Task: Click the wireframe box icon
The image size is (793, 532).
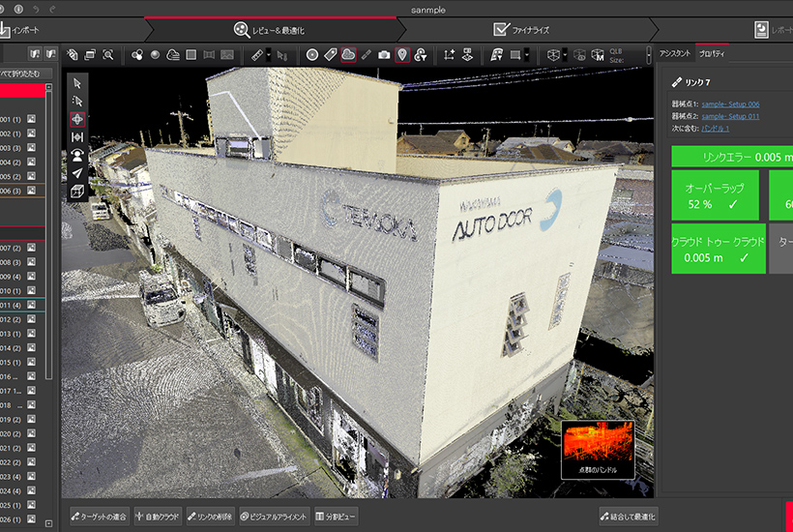Action: pyautogui.click(x=553, y=54)
